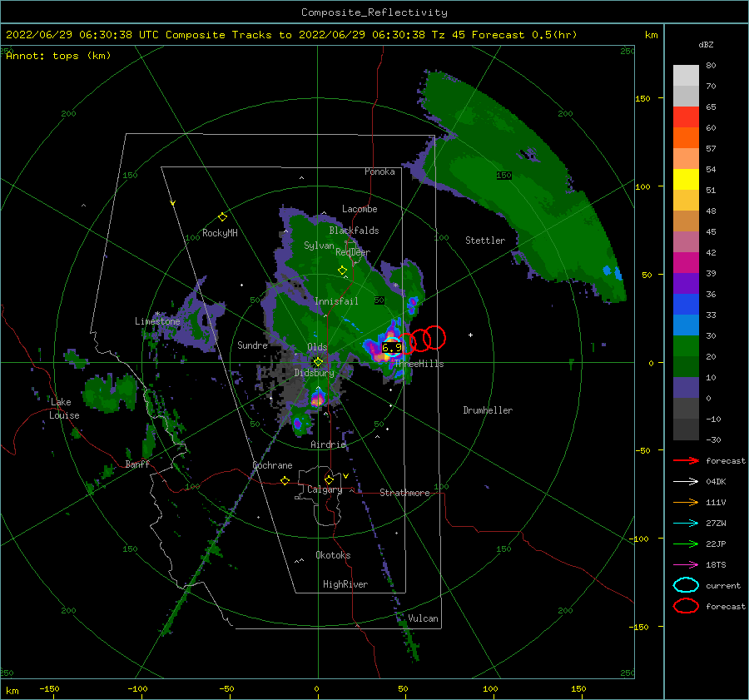Click the 6.9 storm top annotation
Viewport: 749px width, 700px height.
pos(391,348)
